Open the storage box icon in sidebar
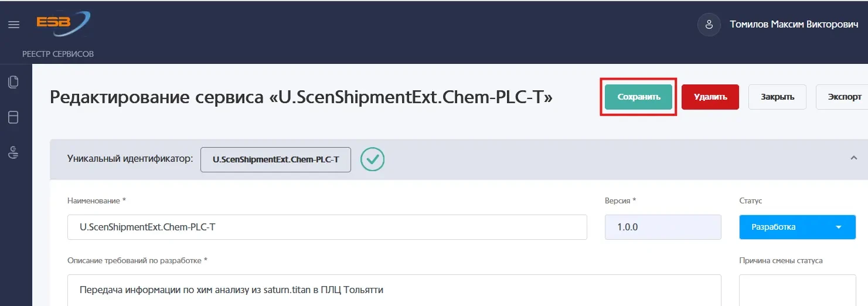The image size is (868, 306). point(13,117)
